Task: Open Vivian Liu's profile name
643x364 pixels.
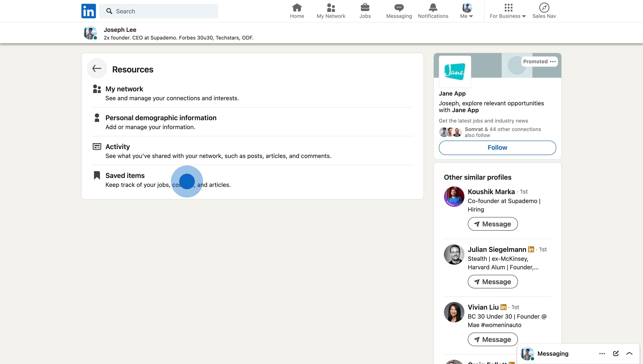Action: [x=483, y=307]
